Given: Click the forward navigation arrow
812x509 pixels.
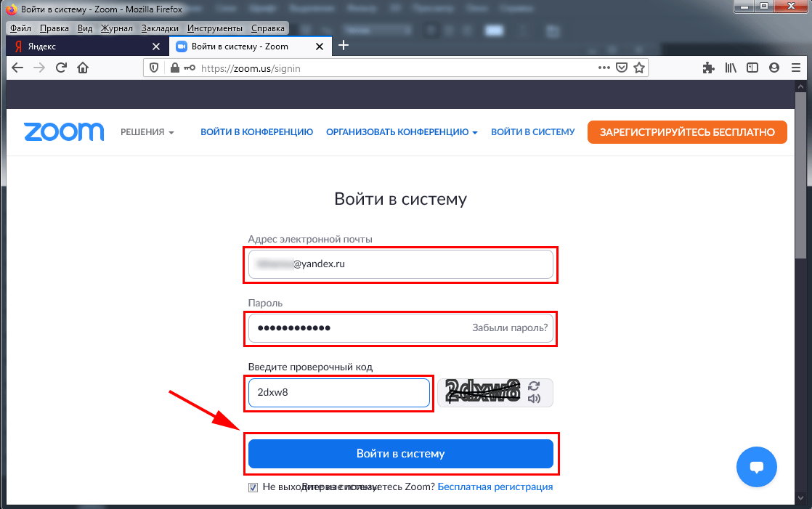Looking at the screenshot, I should 39,68.
